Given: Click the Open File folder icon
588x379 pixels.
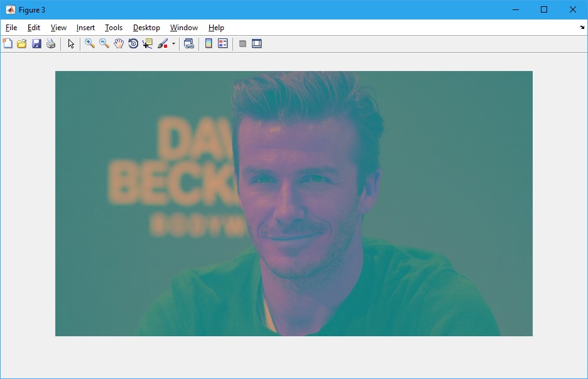Looking at the screenshot, I should point(22,44).
